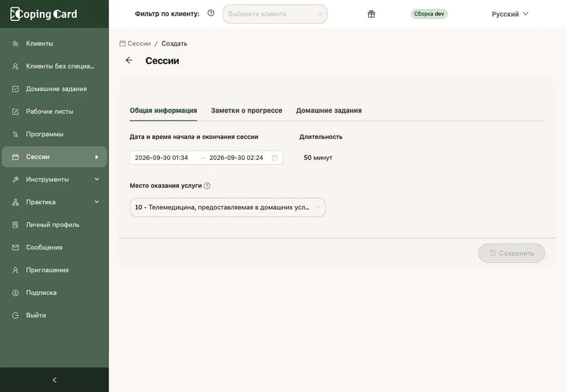Switch to the Домашние задания tab
The image size is (566, 392).
[328, 111]
